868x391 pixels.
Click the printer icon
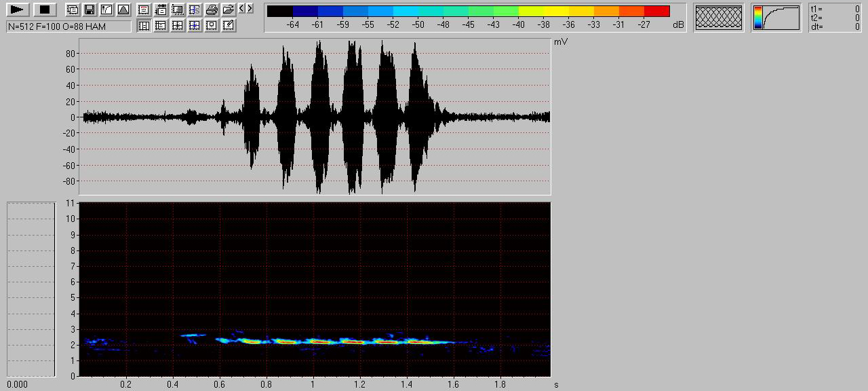[x=212, y=10]
